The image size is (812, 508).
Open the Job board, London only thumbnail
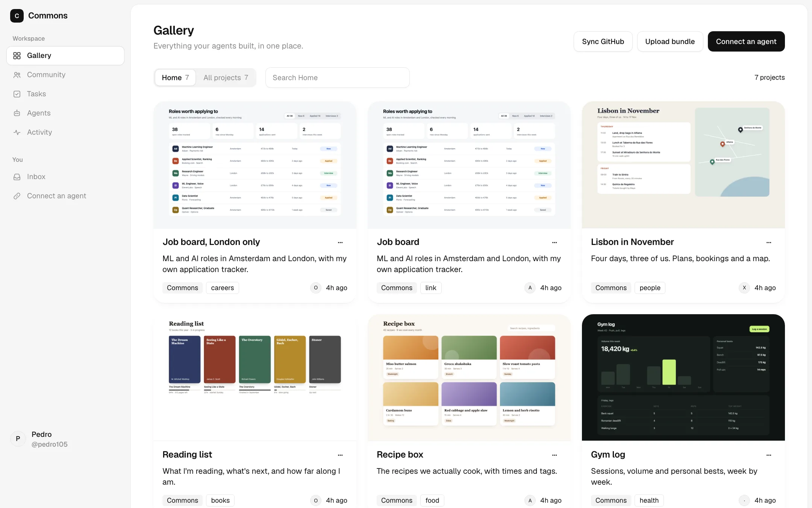(255, 165)
